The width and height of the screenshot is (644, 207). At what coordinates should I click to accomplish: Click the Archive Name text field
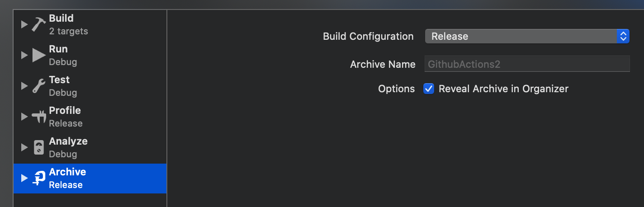[527, 64]
